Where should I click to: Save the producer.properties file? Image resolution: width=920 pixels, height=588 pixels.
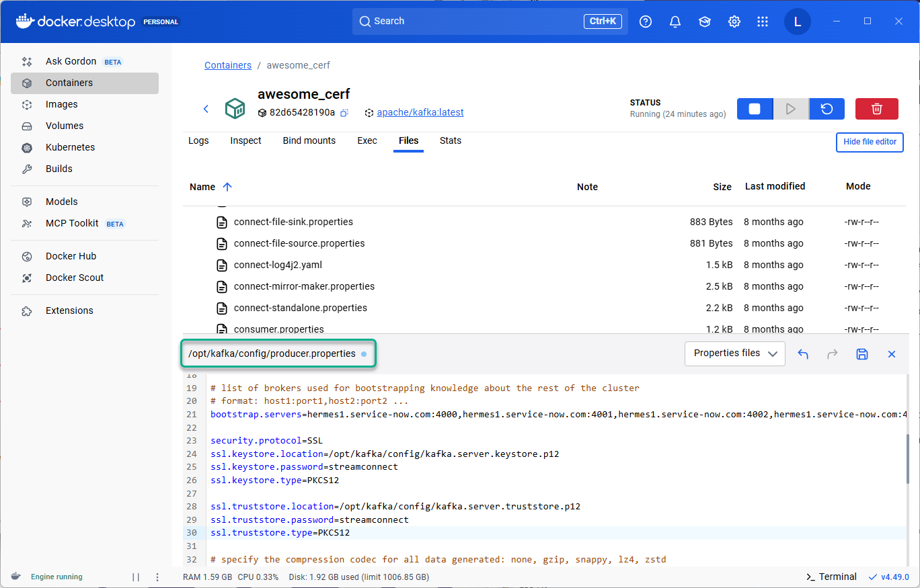pyautogui.click(x=862, y=354)
